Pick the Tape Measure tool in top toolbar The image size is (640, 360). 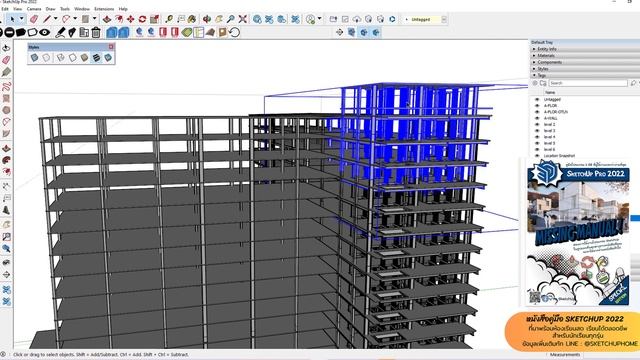169,19
